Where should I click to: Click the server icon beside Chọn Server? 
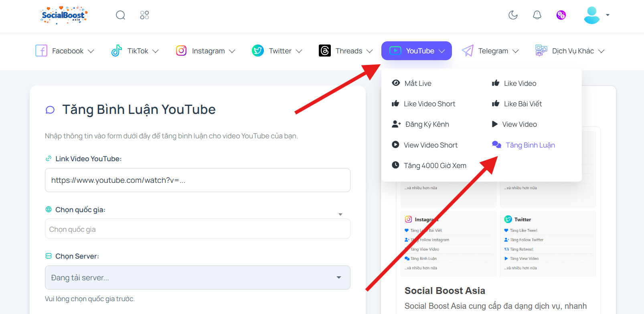click(x=49, y=256)
